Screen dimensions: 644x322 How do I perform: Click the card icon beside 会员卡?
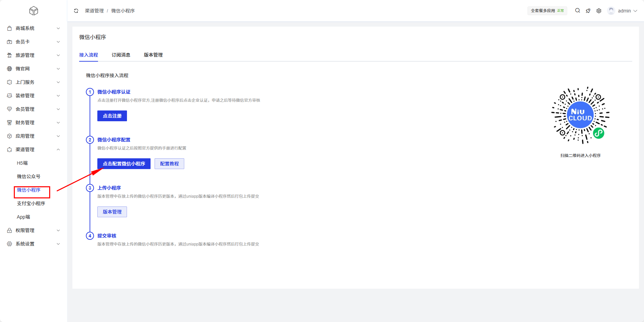(9, 42)
